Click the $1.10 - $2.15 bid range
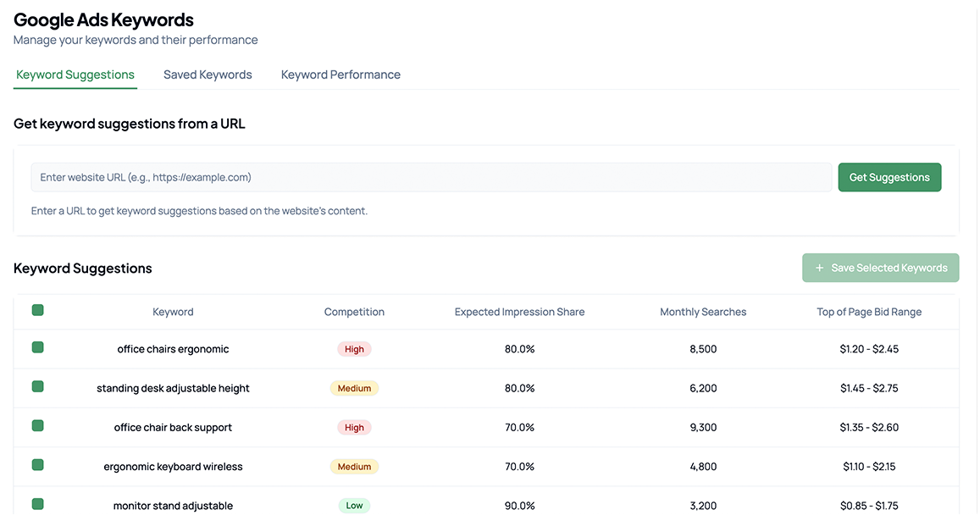The image size is (980, 521). (869, 467)
